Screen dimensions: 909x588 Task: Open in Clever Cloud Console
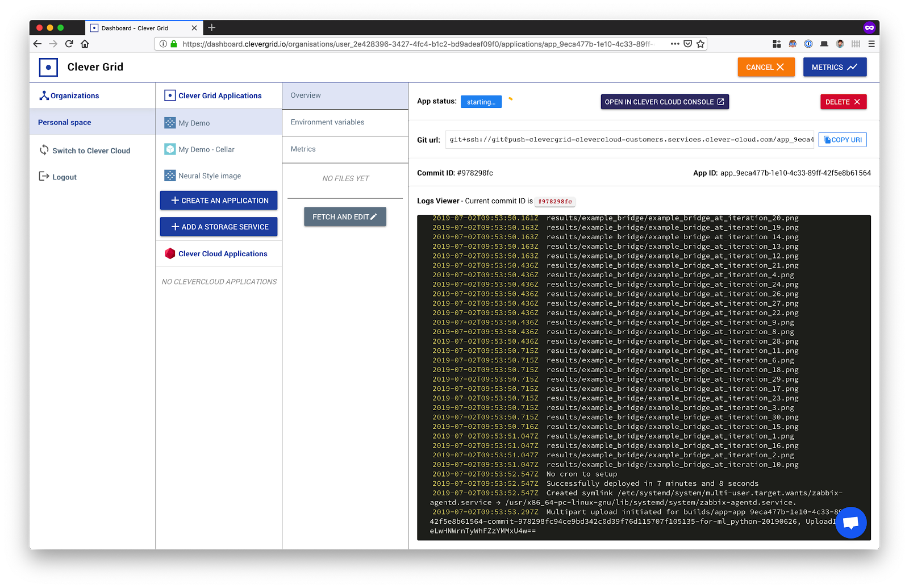664,102
